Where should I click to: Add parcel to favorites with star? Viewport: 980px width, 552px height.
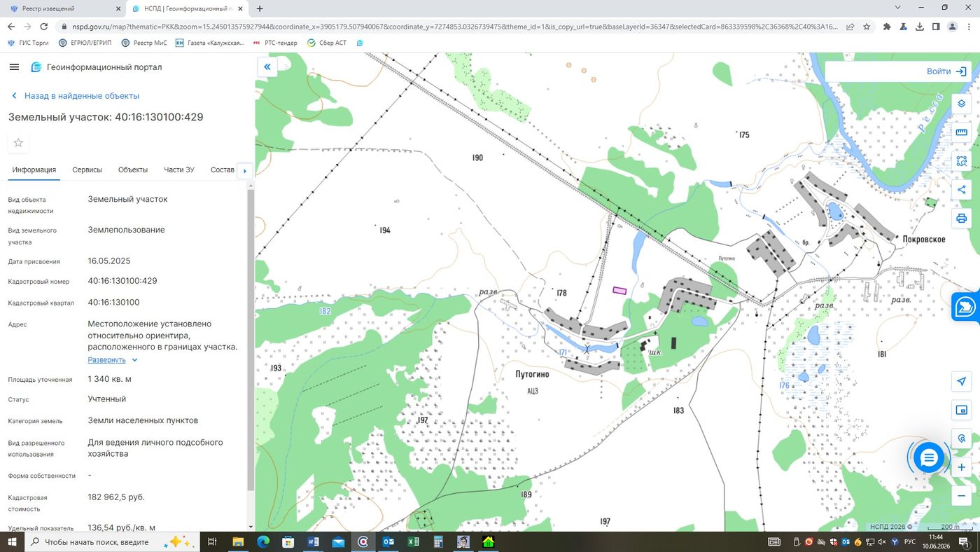[18, 143]
